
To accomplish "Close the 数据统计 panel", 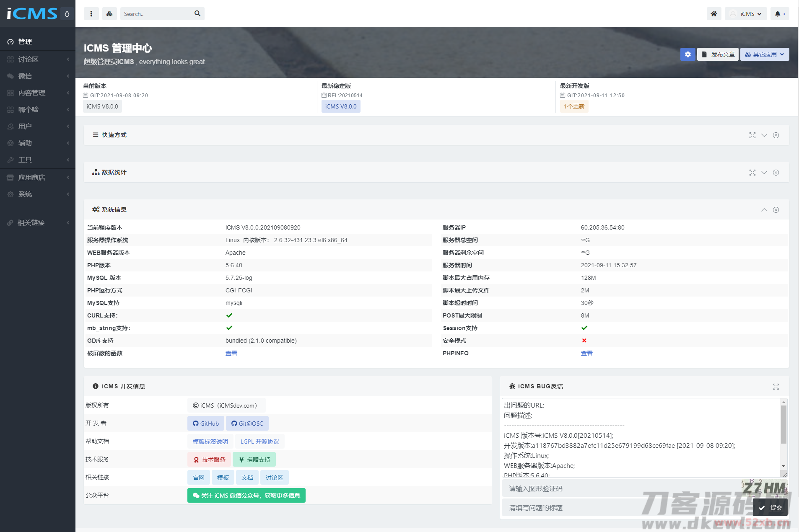I will 776,173.
